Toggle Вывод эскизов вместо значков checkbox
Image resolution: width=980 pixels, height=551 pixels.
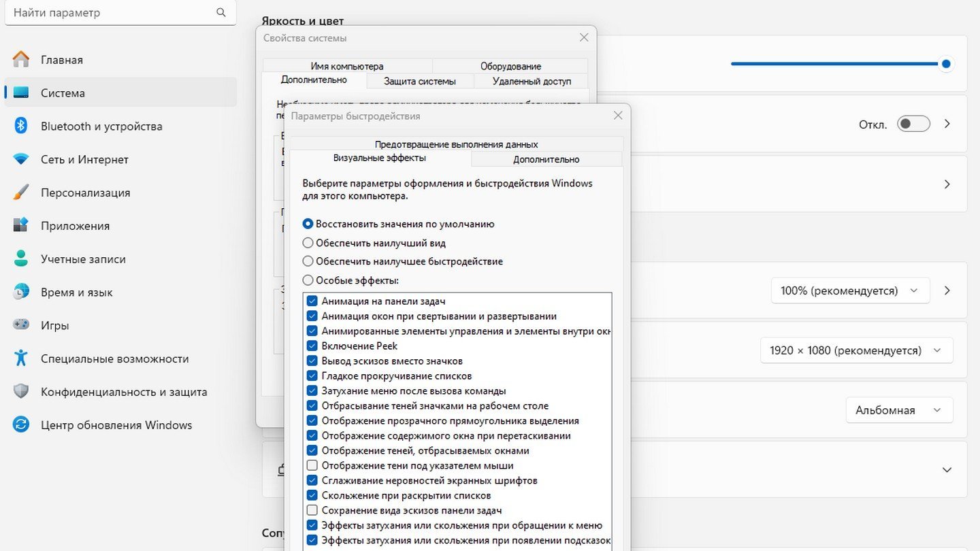point(312,361)
